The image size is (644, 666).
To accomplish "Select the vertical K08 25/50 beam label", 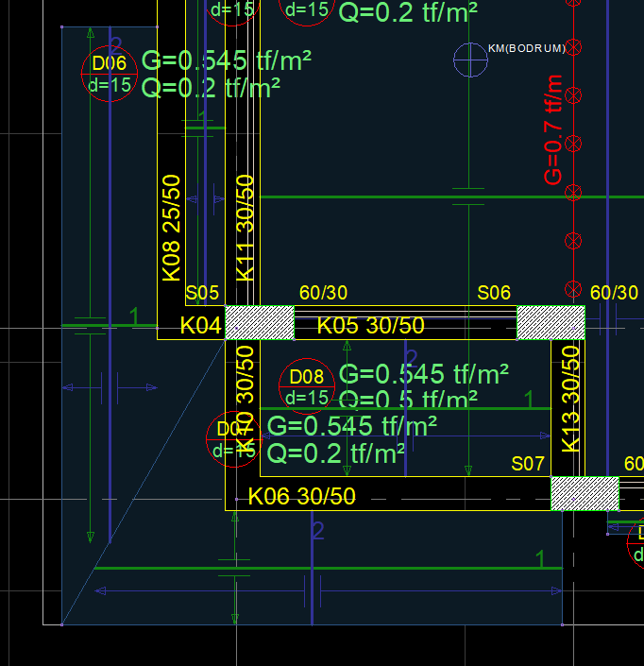I will click(171, 227).
